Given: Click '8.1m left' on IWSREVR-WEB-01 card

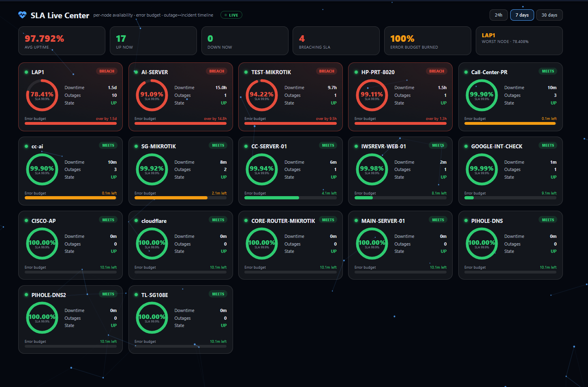Looking at the screenshot, I should tap(439, 193).
